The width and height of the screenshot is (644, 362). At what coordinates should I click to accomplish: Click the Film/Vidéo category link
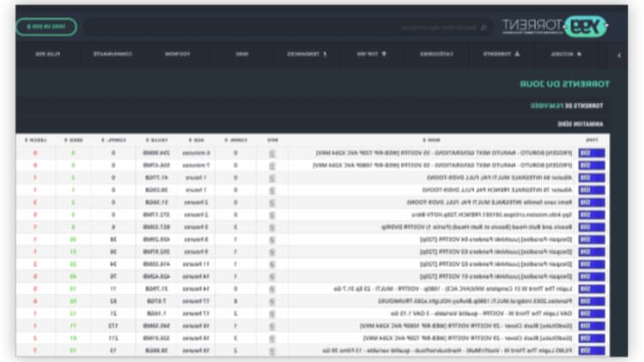[x=546, y=106]
